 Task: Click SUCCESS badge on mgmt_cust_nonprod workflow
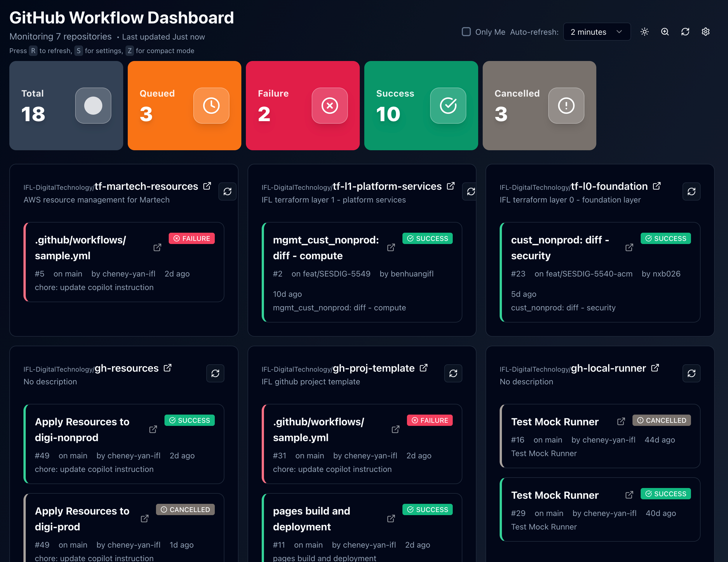[427, 239]
